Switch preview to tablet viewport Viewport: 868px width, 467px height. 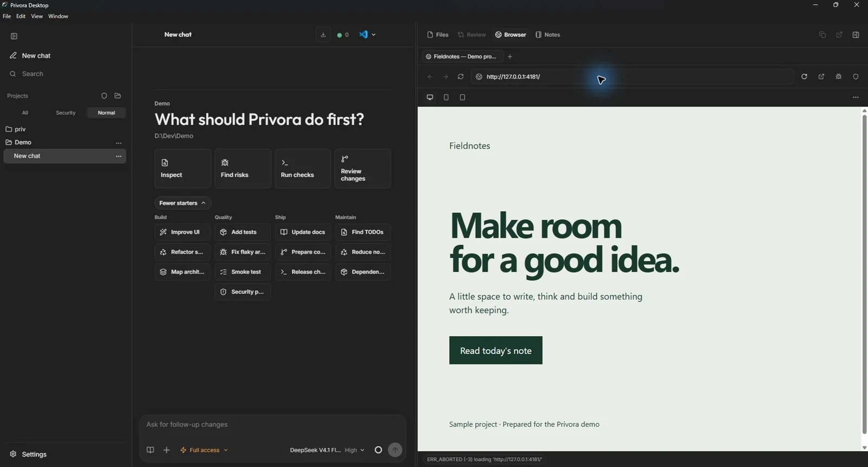(462, 98)
